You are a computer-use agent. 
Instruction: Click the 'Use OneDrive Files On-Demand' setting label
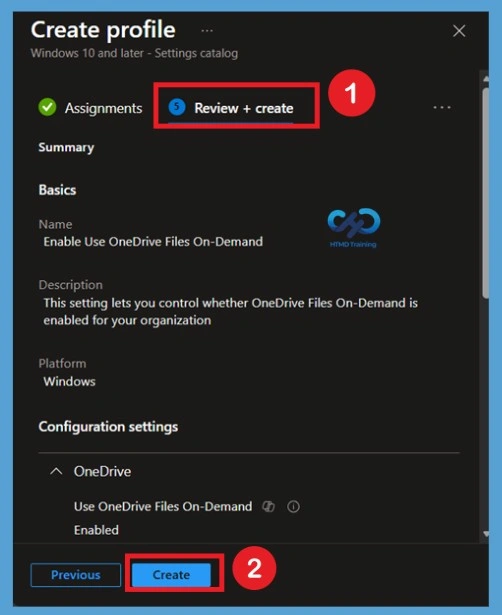pyautogui.click(x=163, y=506)
